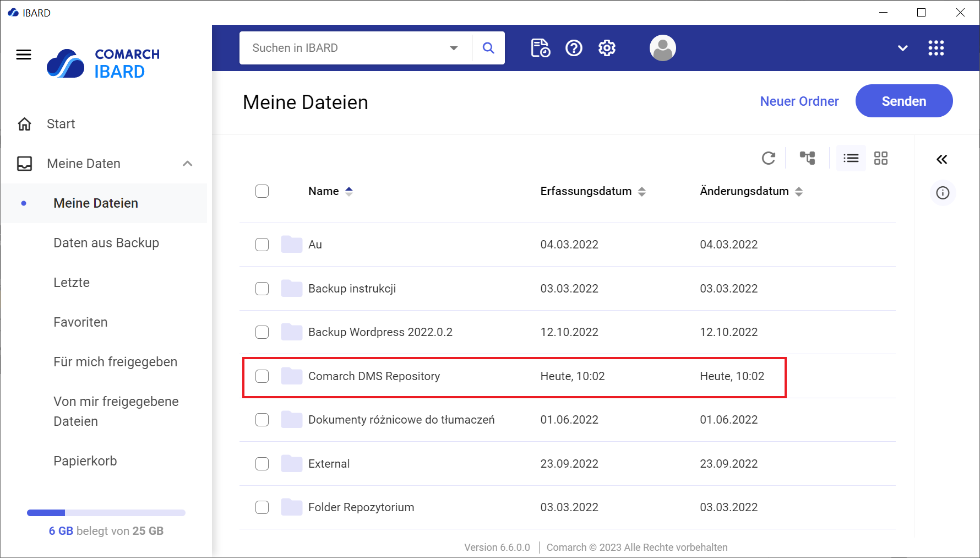The width and height of the screenshot is (980, 558).
Task: Open Daten aus Backup
Action: [106, 243]
